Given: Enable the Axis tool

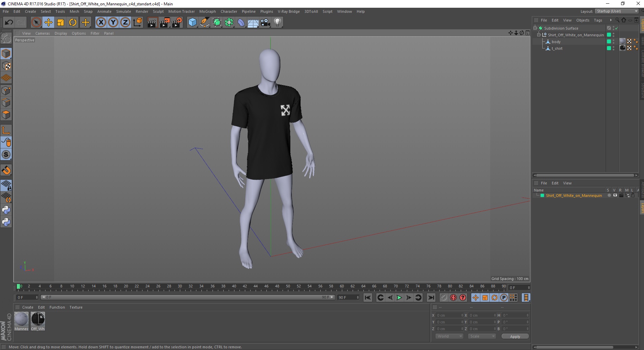Looking at the screenshot, I should 6,130.
